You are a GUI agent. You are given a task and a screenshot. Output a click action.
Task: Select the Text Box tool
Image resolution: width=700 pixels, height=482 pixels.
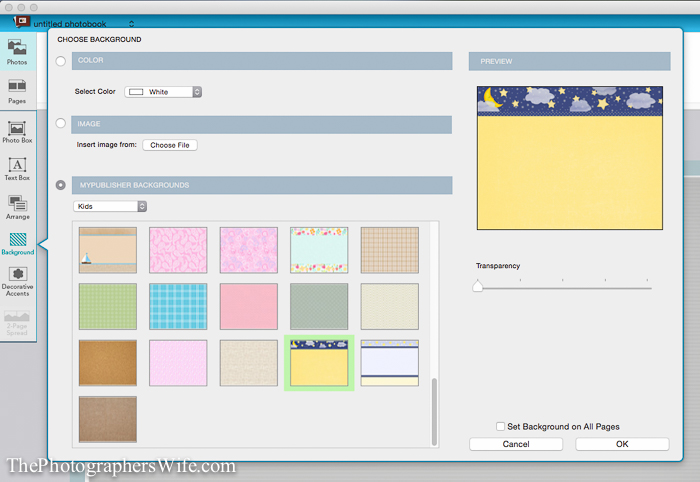pyautogui.click(x=17, y=169)
